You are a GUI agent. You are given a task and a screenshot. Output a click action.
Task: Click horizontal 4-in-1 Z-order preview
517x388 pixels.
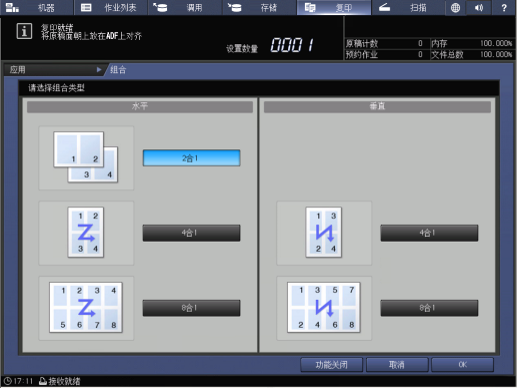86,233
